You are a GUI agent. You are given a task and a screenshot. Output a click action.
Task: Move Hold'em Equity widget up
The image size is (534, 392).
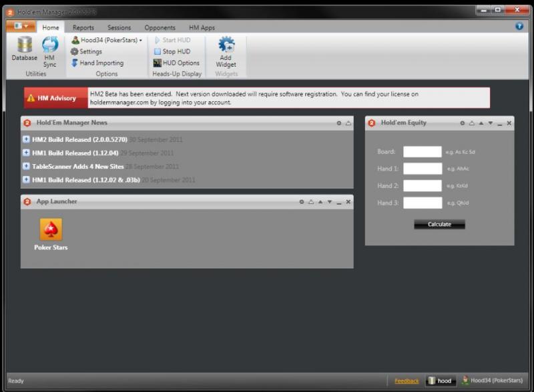pyautogui.click(x=481, y=123)
